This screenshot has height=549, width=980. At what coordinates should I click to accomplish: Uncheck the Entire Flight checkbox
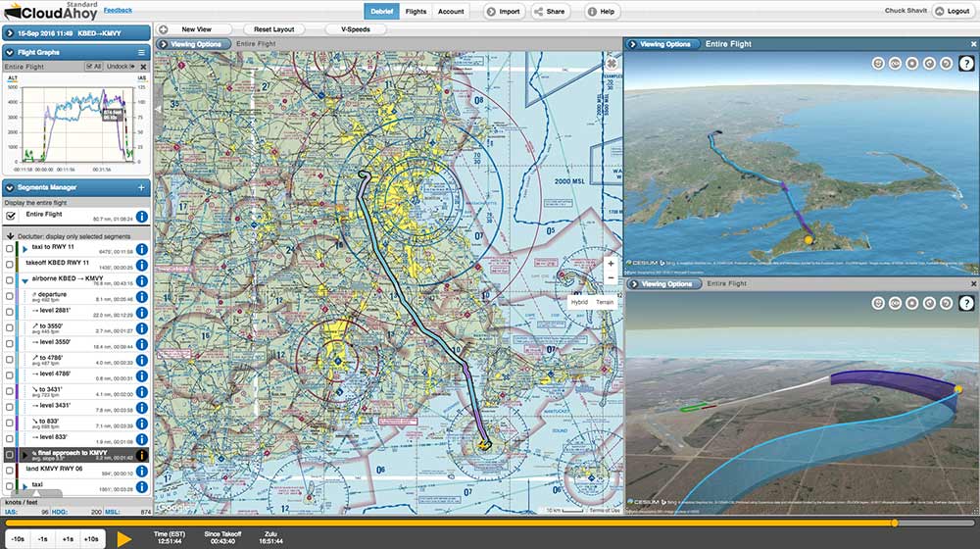[10, 216]
